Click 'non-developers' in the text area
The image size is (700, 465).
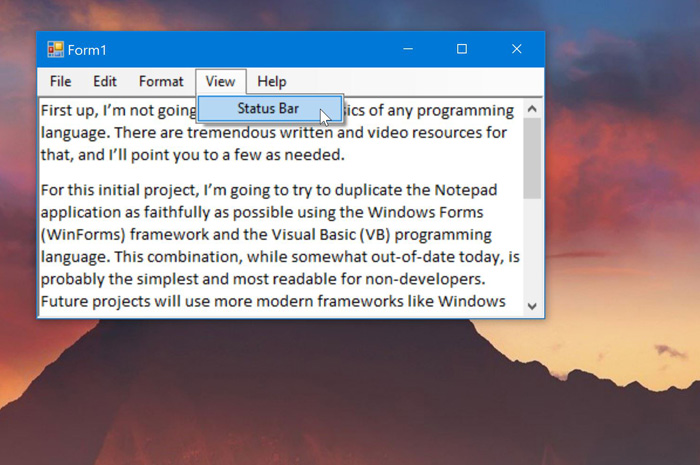click(x=424, y=280)
